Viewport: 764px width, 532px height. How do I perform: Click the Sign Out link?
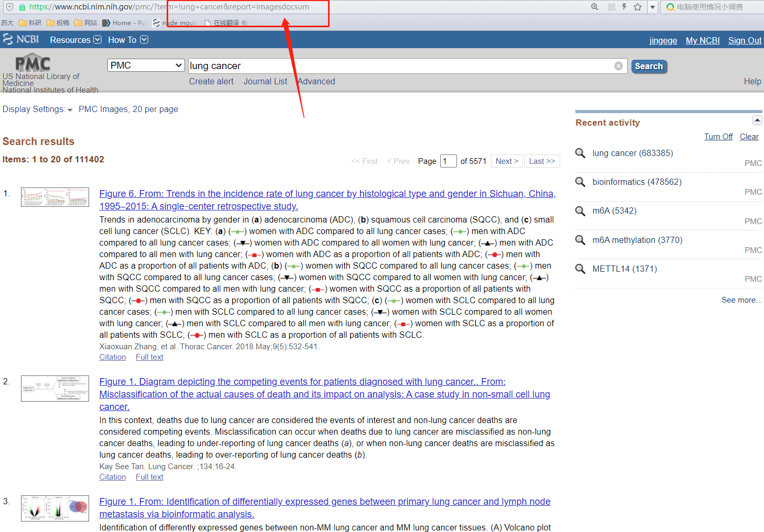745,40
